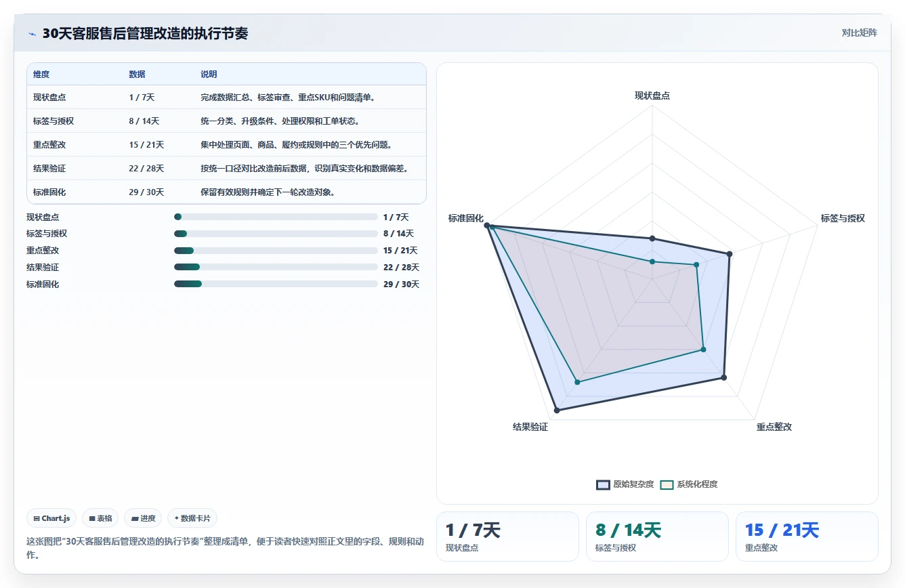905x588 pixels.
Task: Click dark data point on 标签与授权 axis
Action: (730, 255)
